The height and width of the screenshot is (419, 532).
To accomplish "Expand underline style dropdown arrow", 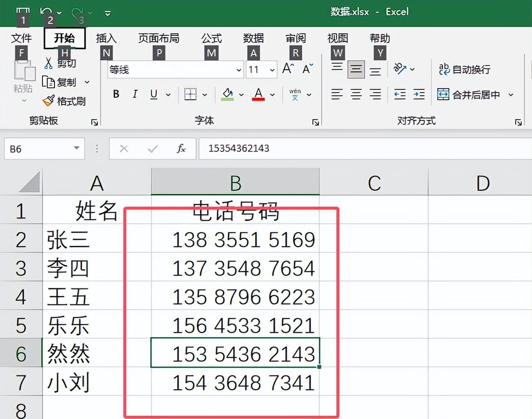I will click(x=168, y=95).
